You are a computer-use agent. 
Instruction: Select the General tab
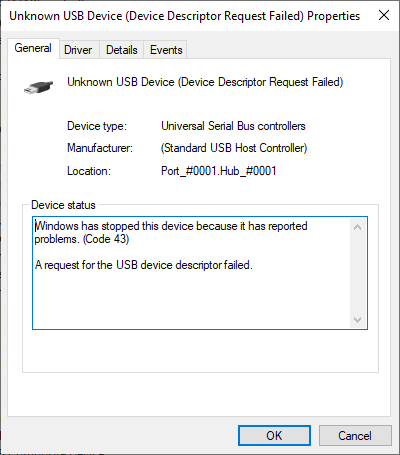33,48
